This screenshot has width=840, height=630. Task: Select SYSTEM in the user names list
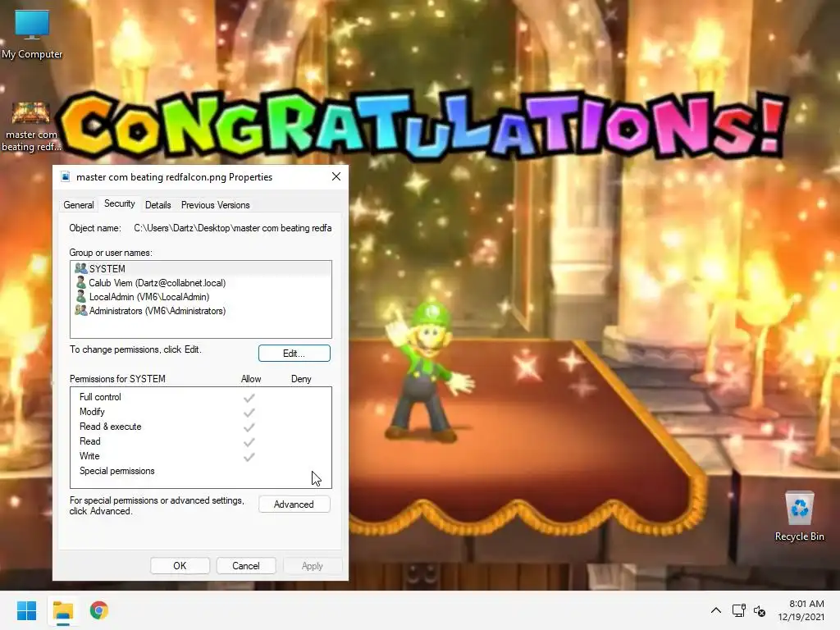[x=201, y=268]
